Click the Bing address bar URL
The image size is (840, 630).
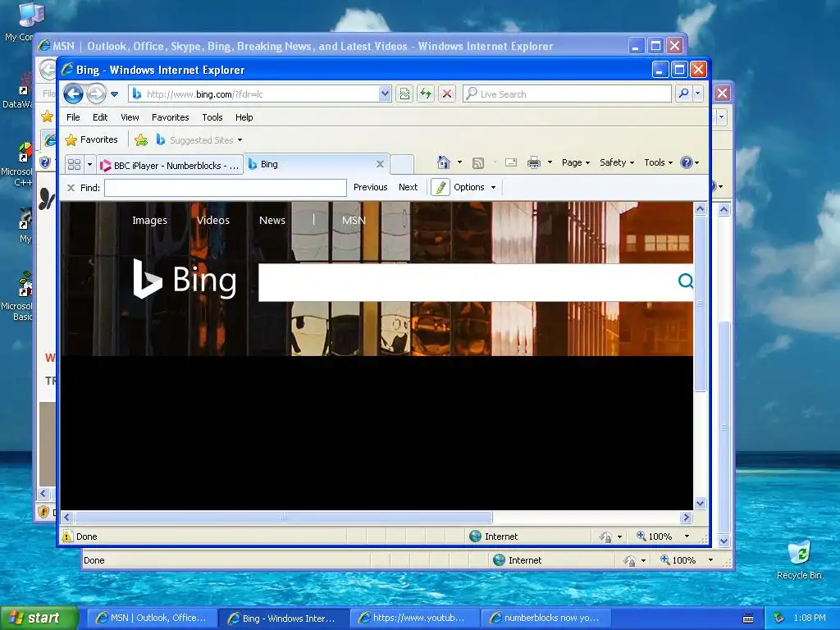(204, 94)
